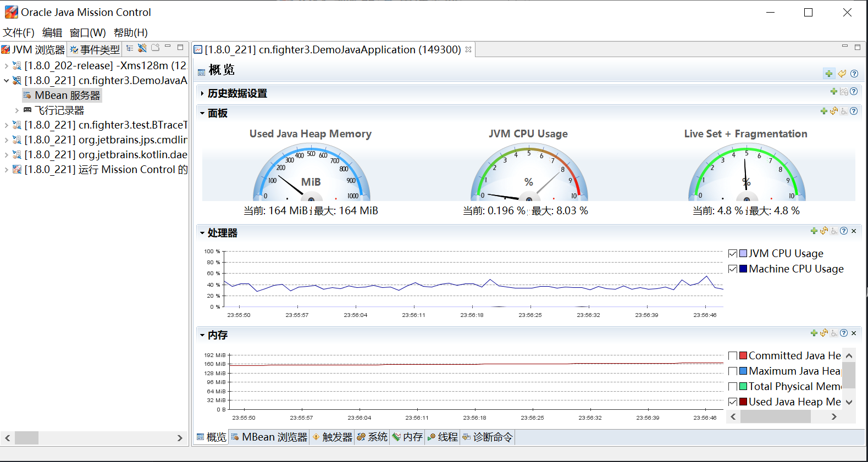Add attribute to the 内存 chart
Screen dimensions: 868x462
[x=814, y=333]
